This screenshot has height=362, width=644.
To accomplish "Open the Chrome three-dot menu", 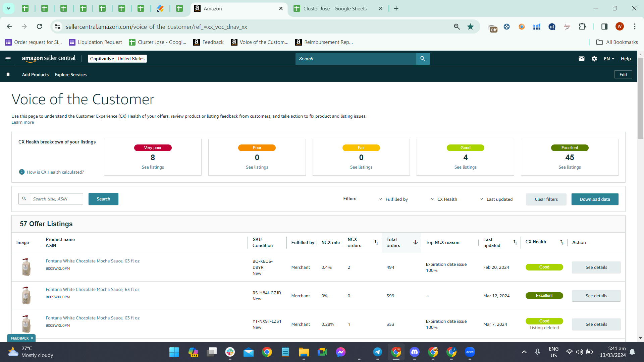I will (635, 26).
